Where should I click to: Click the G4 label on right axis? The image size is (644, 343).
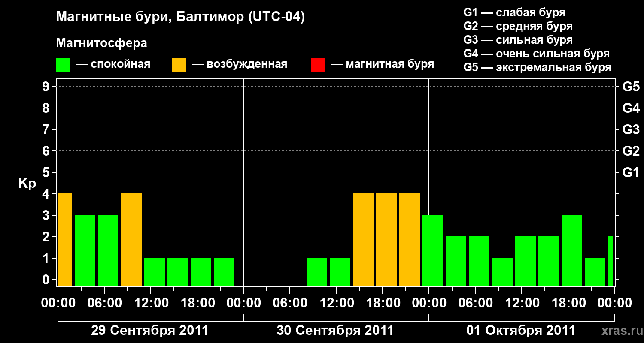631,108
